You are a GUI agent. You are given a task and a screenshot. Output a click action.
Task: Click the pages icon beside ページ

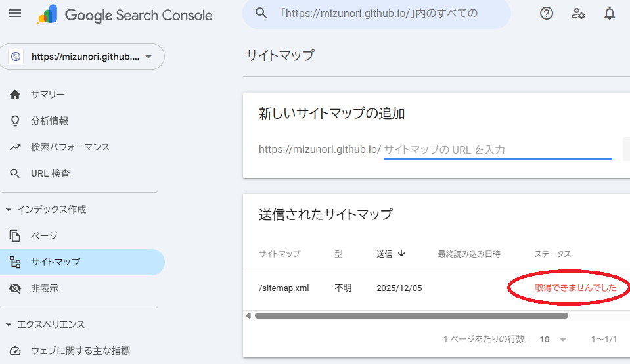point(15,236)
